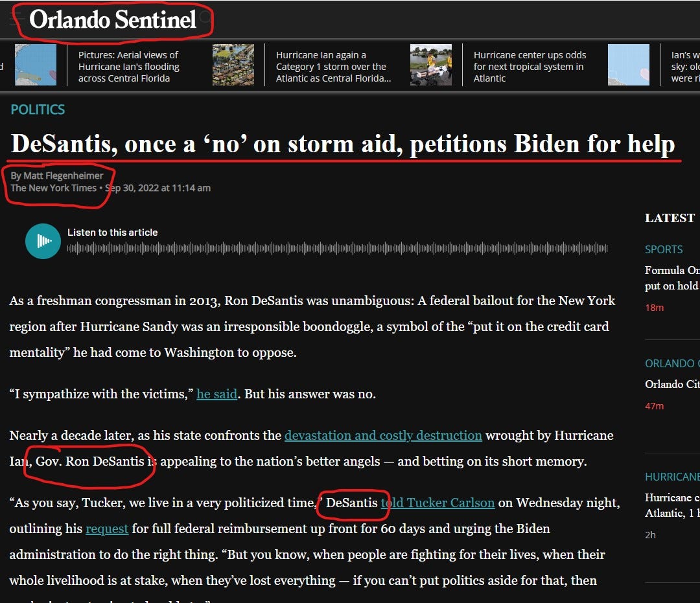Open the SPORTS category in Latest sidebar
This screenshot has width=700, height=603.
coord(664,249)
